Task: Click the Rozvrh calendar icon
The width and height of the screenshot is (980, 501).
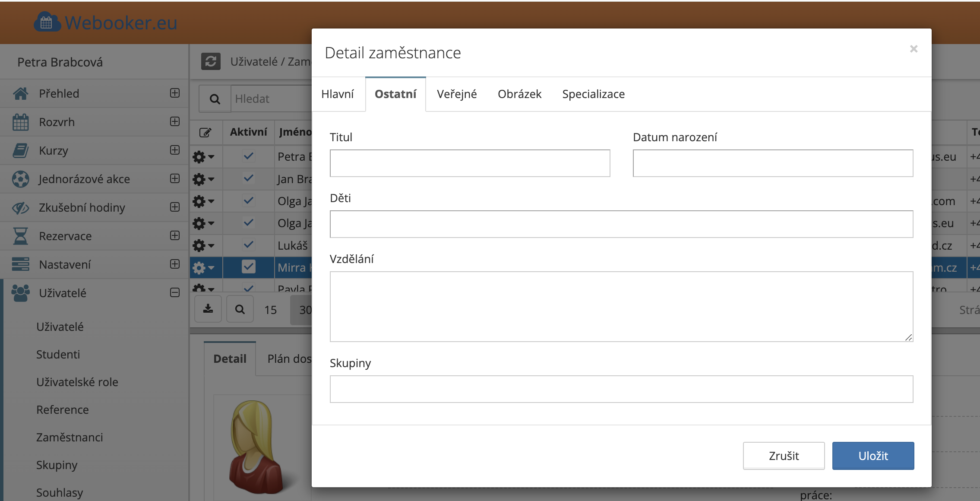Action: [x=20, y=122]
